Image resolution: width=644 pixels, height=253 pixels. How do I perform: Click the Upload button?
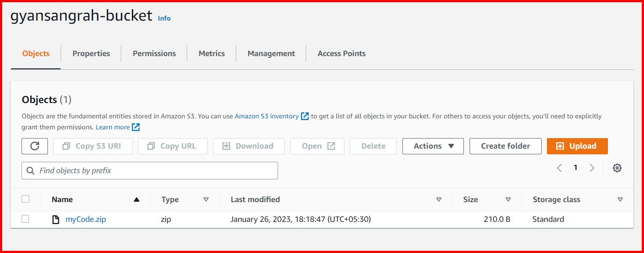[577, 146]
